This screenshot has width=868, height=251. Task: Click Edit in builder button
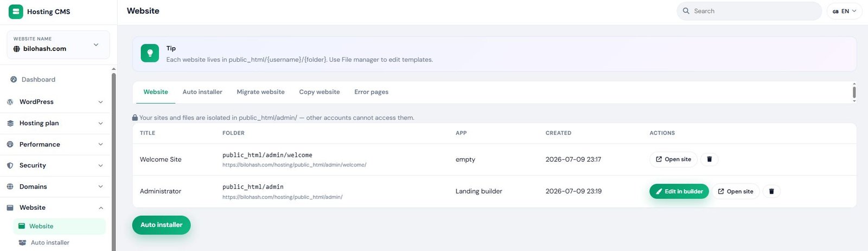click(679, 191)
